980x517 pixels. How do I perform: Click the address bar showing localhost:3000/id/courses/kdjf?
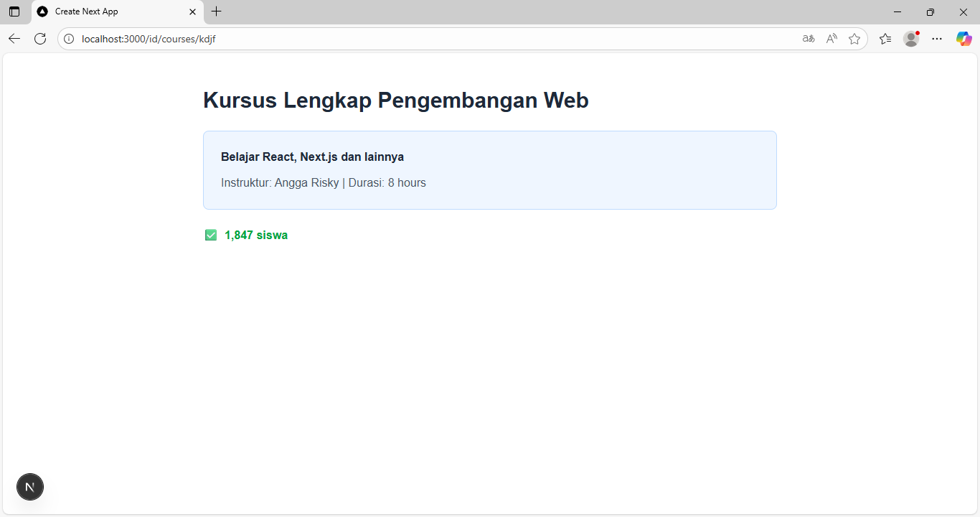click(430, 39)
